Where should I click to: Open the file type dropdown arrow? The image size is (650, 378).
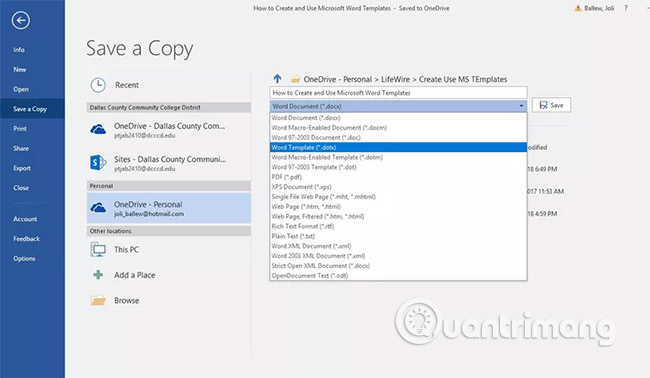(x=521, y=107)
